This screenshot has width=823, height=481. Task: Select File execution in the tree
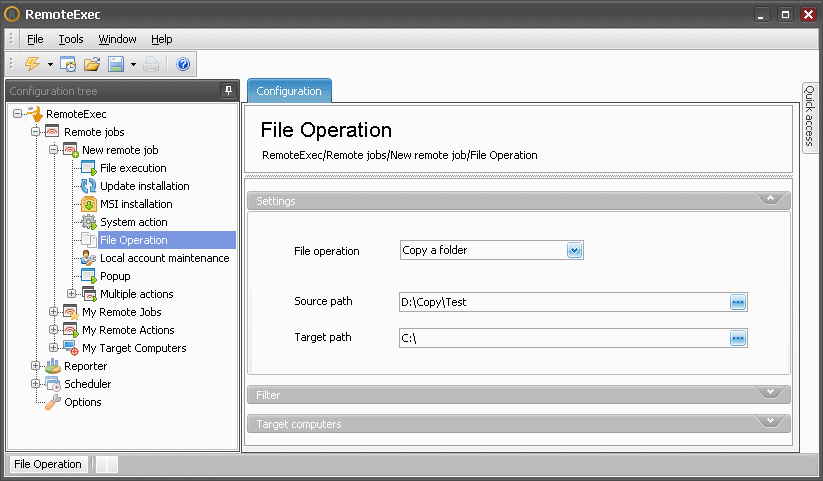(133, 168)
